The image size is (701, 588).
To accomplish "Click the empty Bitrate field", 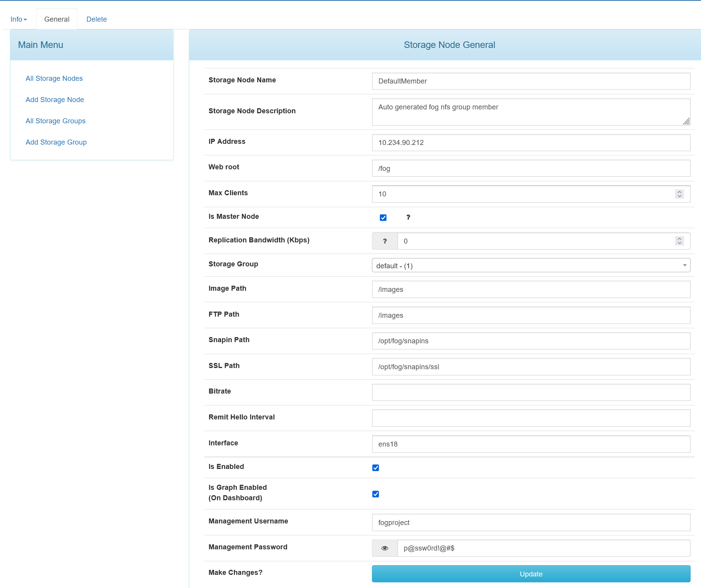I will coord(531,392).
